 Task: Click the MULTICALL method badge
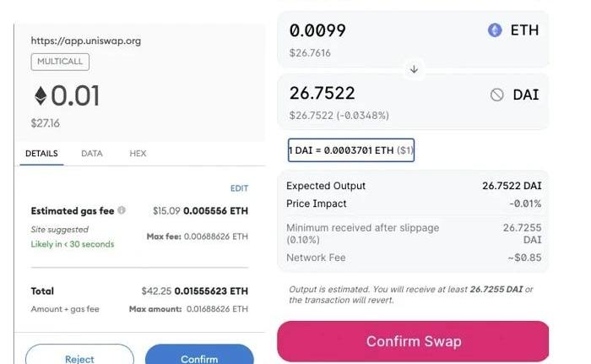pyautogui.click(x=60, y=62)
